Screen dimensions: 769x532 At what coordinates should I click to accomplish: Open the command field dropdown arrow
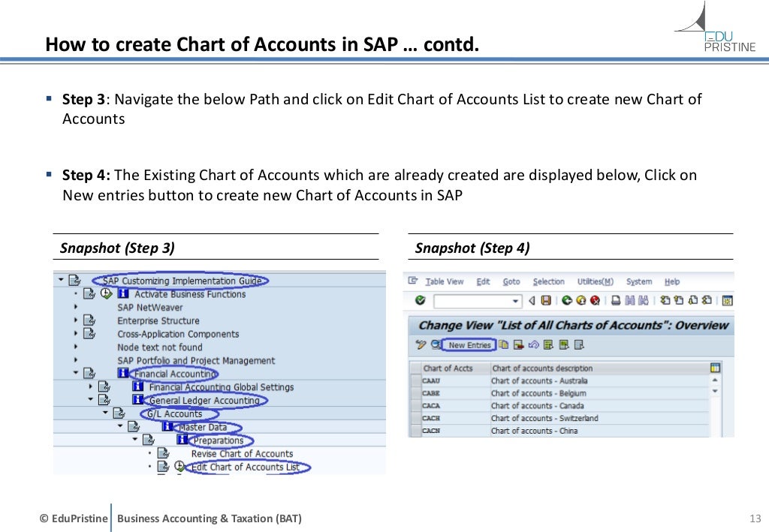tap(516, 301)
